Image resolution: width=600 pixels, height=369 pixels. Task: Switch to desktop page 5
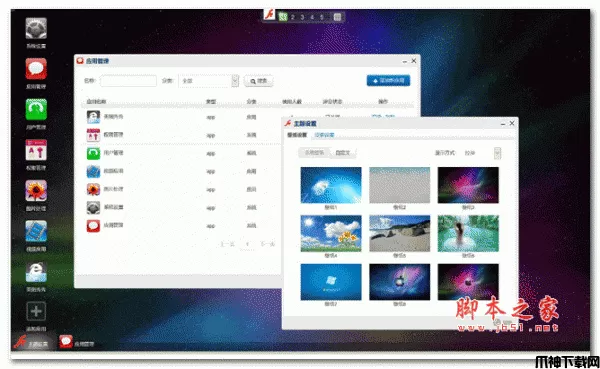[x=321, y=17]
